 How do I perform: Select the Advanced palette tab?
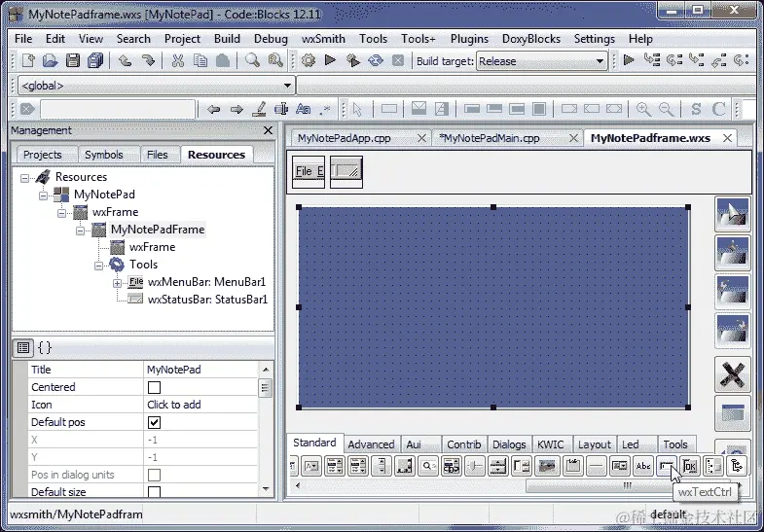click(371, 444)
